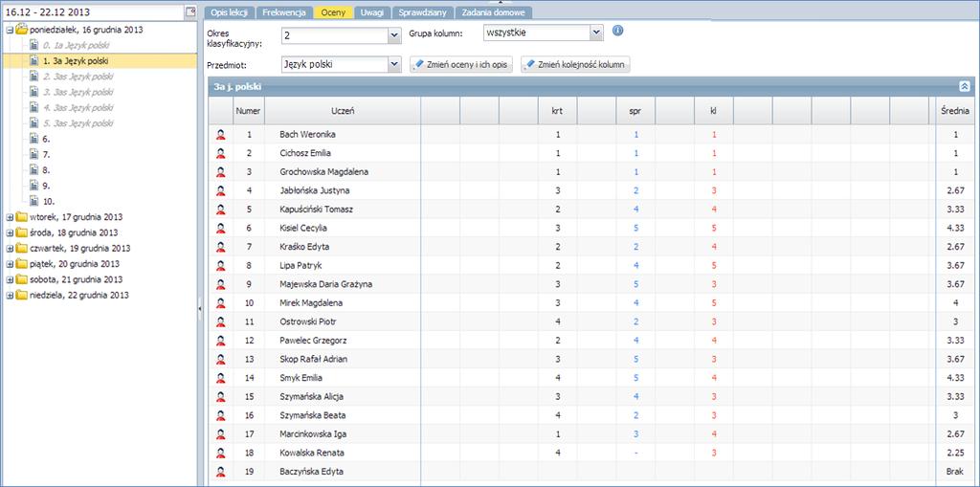Switch to Sprawdziany tab
Screen dimensions: 980x487
pyautogui.click(x=423, y=12)
